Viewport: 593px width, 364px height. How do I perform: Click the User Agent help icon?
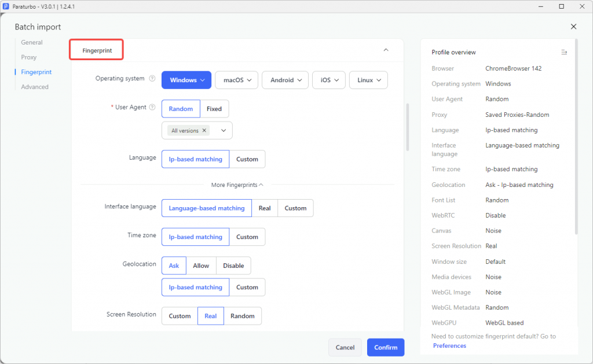tap(152, 107)
